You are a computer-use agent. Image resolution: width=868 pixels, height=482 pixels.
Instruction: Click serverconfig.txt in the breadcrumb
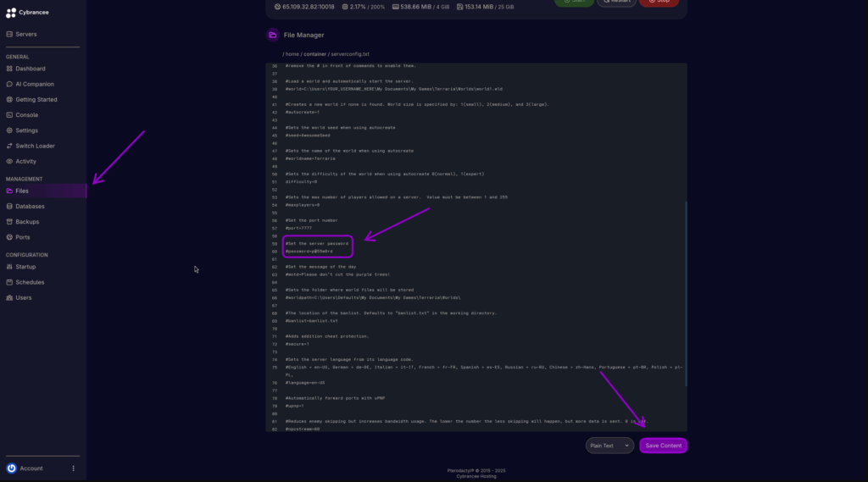(x=350, y=54)
